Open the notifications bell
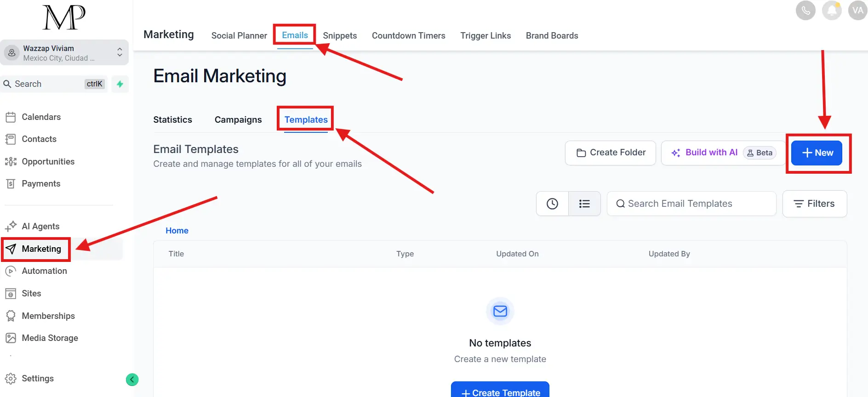 [832, 10]
